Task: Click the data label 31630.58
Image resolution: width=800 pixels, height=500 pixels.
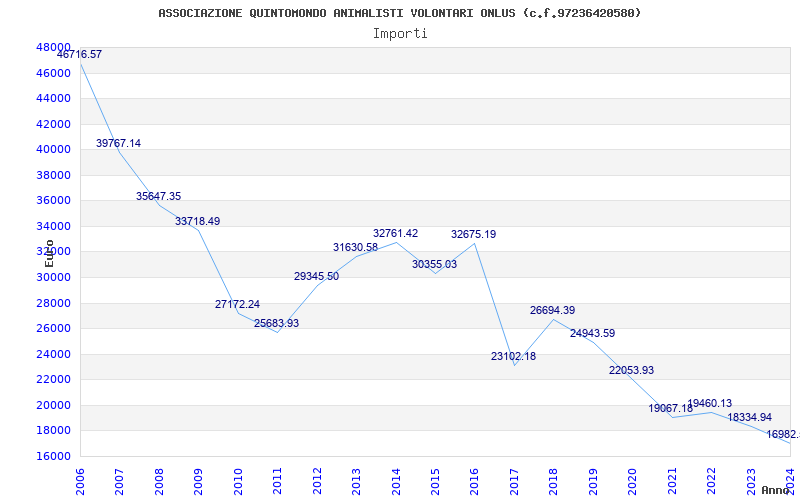Action: tap(356, 247)
